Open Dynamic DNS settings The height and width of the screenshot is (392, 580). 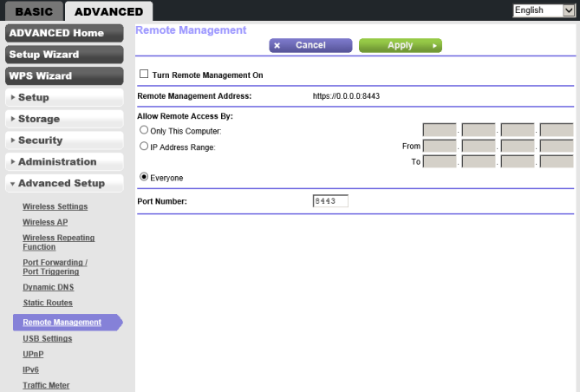[x=48, y=287]
